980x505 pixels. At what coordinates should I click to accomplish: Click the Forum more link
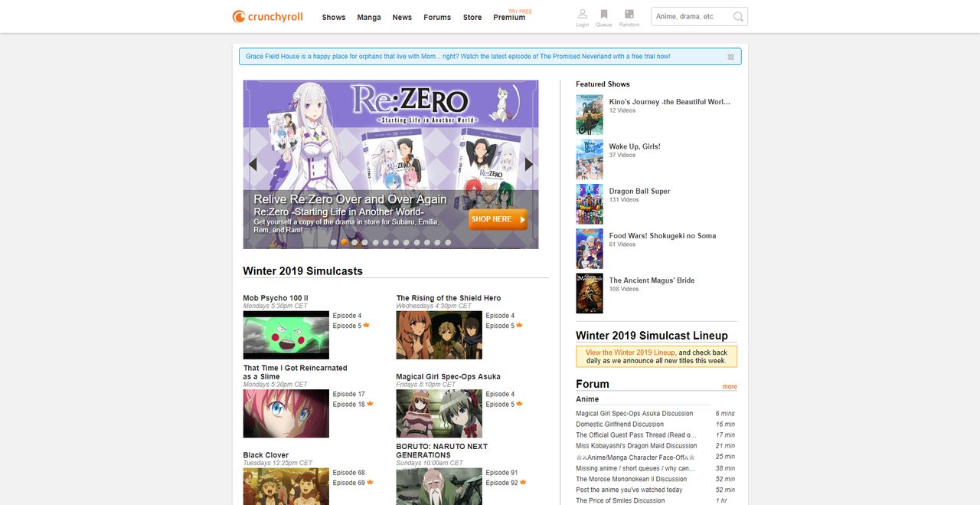pyautogui.click(x=730, y=387)
